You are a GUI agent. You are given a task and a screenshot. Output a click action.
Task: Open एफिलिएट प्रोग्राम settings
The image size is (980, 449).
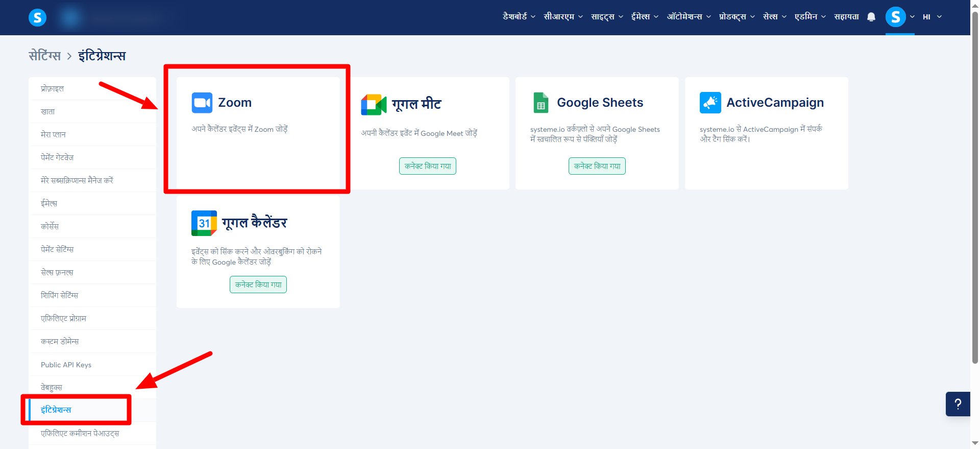pyautogui.click(x=92, y=318)
